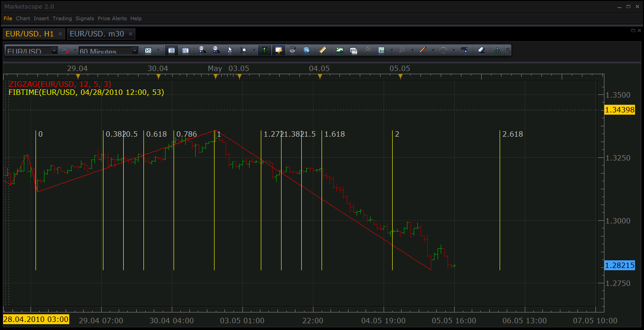Viewport: 644px width, 330px height.
Task: Click the add indicator picture icon
Action: (340, 50)
